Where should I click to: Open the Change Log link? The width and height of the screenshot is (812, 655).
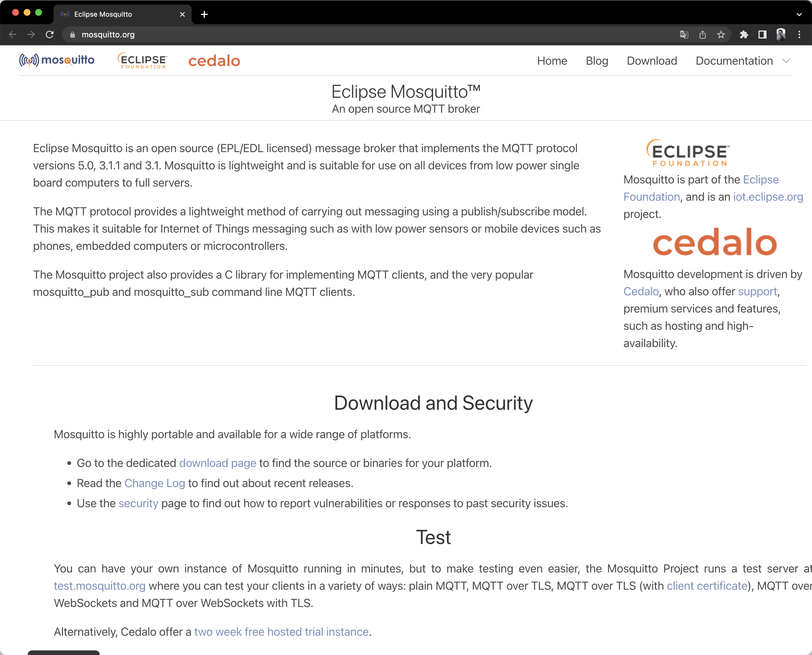click(155, 483)
